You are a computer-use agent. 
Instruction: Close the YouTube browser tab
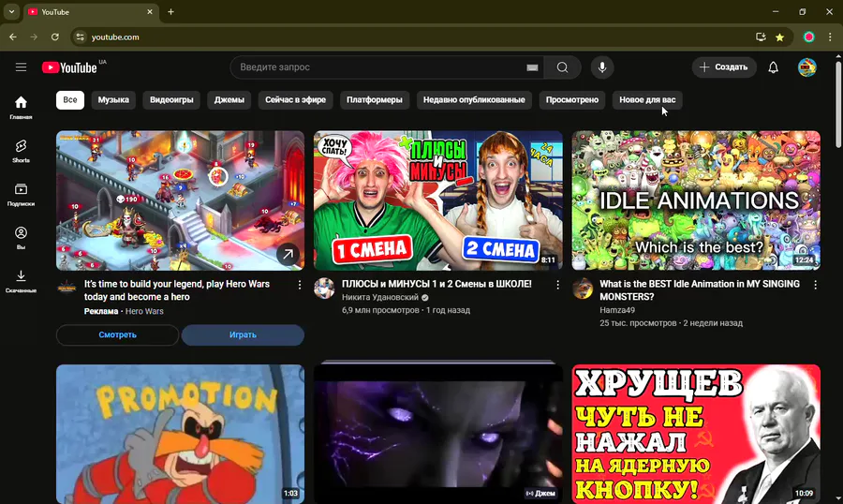tap(150, 11)
